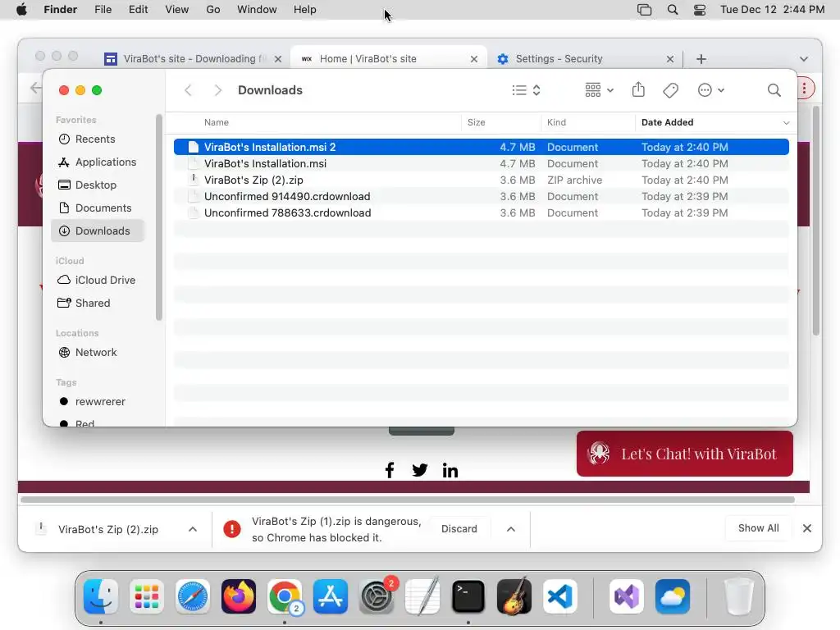Open Documents in Finder sidebar
This screenshot has width=840, height=630.
click(x=98, y=208)
